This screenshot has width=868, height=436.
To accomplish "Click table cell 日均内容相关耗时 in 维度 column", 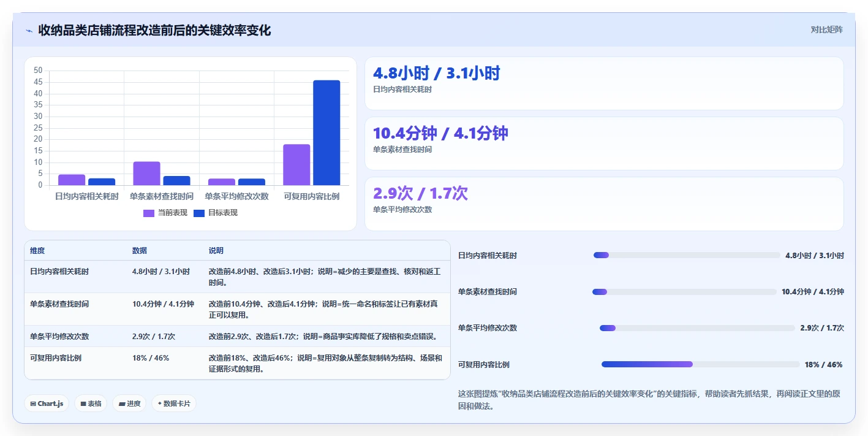I will click(59, 271).
